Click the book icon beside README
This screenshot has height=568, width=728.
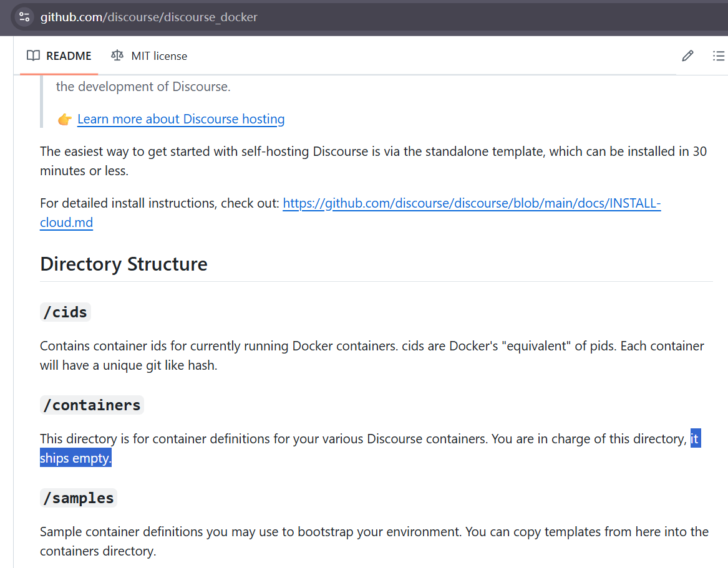(x=34, y=55)
